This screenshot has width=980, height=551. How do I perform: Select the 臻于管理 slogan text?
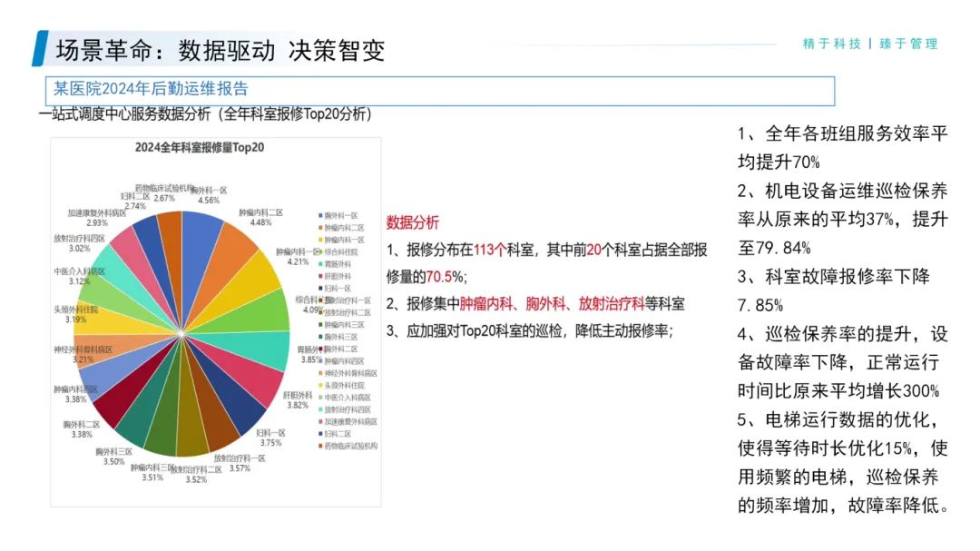pyautogui.click(x=908, y=44)
